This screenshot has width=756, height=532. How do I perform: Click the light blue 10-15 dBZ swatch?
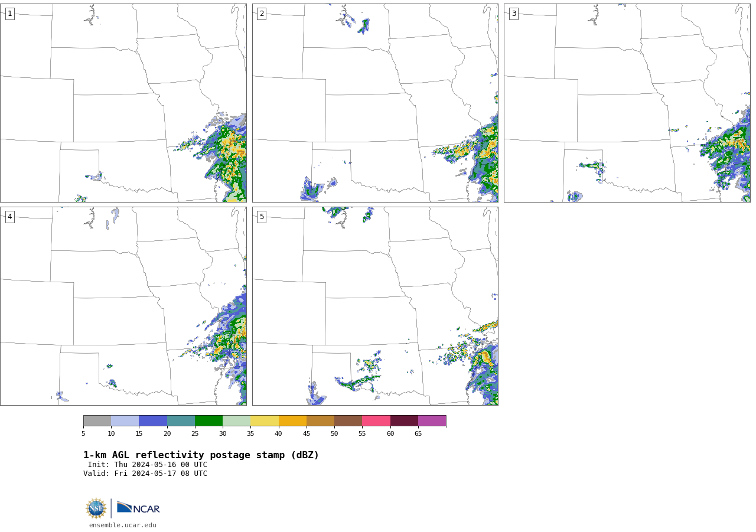(125, 421)
